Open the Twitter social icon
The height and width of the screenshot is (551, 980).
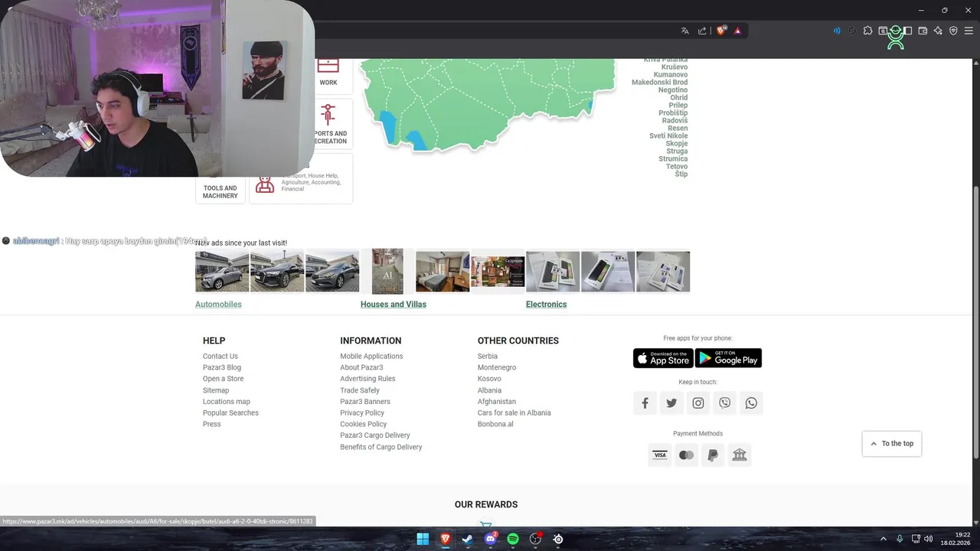[x=671, y=403]
